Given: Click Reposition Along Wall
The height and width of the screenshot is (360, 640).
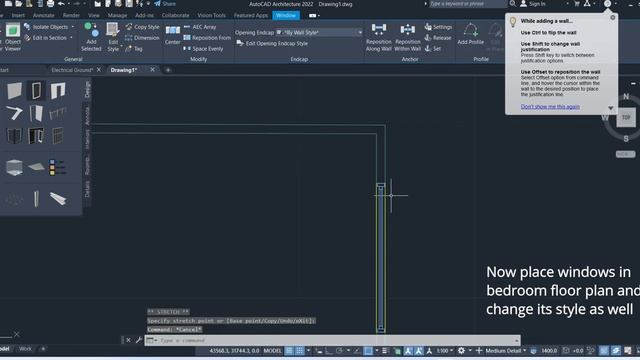Looking at the screenshot, I should [378, 37].
